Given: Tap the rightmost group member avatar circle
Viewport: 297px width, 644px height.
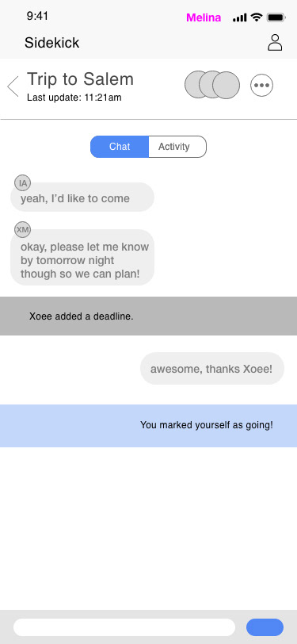Looking at the screenshot, I should pos(226,86).
